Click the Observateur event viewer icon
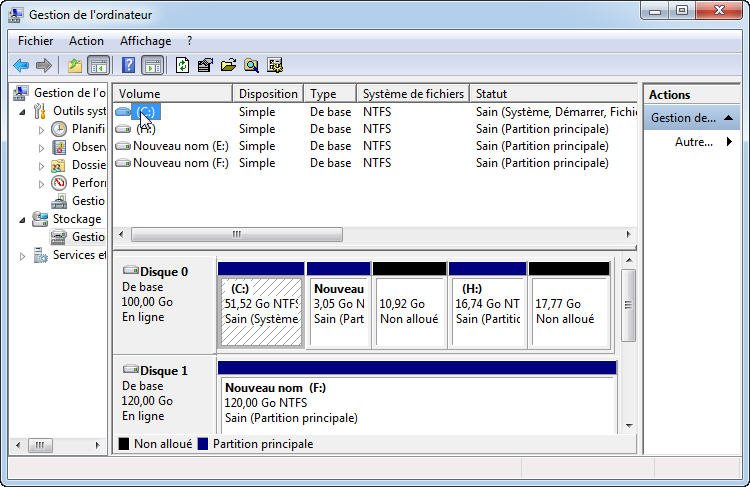This screenshot has width=750, height=487. pos(59,147)
